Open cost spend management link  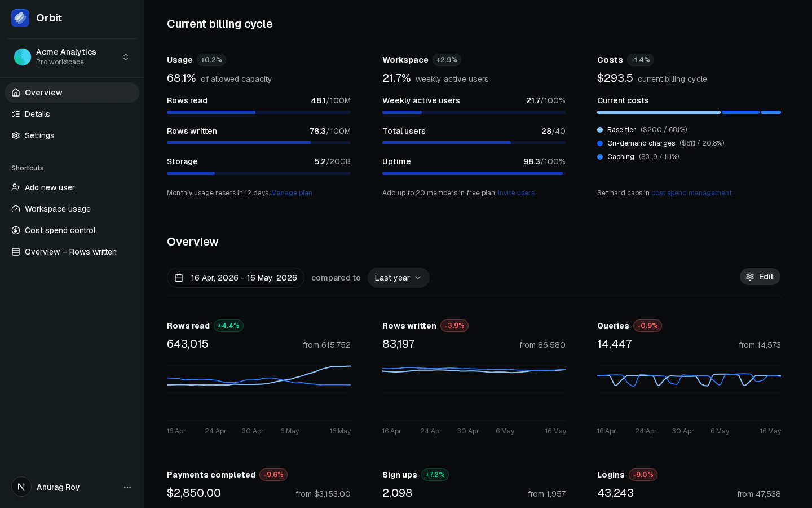point(692,193)
